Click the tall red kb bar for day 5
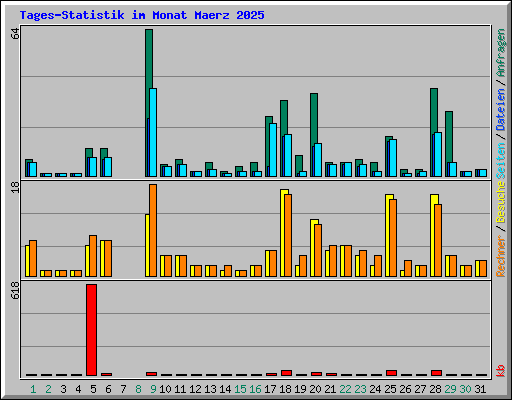 (x=91, y=330)
